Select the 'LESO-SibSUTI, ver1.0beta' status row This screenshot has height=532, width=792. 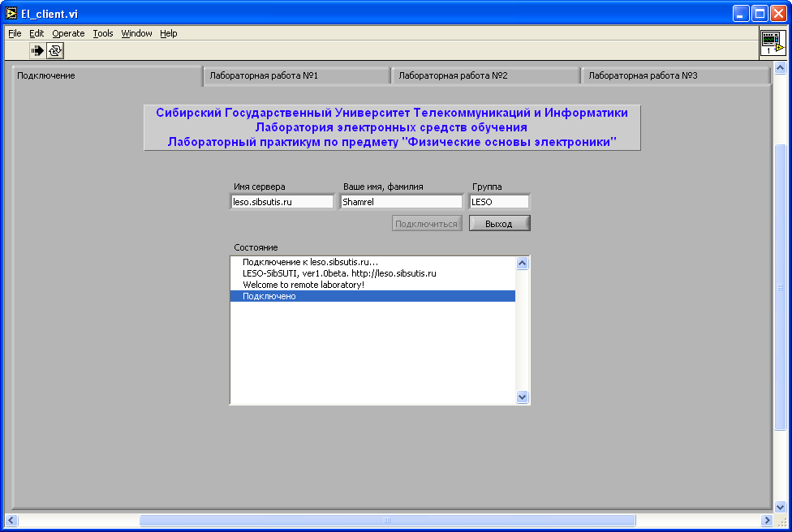pos(372,273)
